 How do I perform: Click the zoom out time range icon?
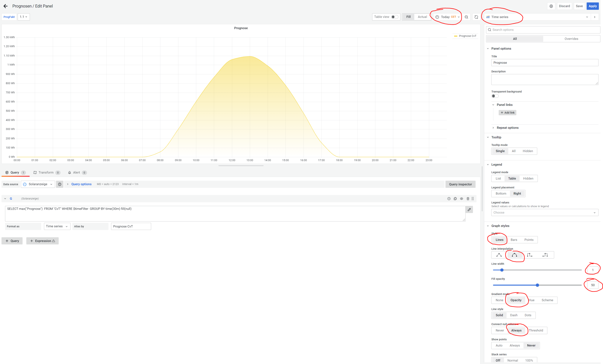coord(466,17)
